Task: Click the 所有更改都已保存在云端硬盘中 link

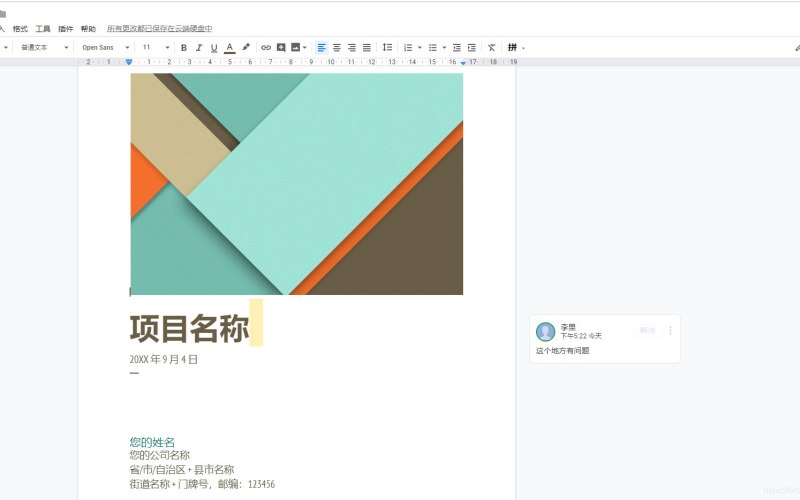Action: coord(160,29)
